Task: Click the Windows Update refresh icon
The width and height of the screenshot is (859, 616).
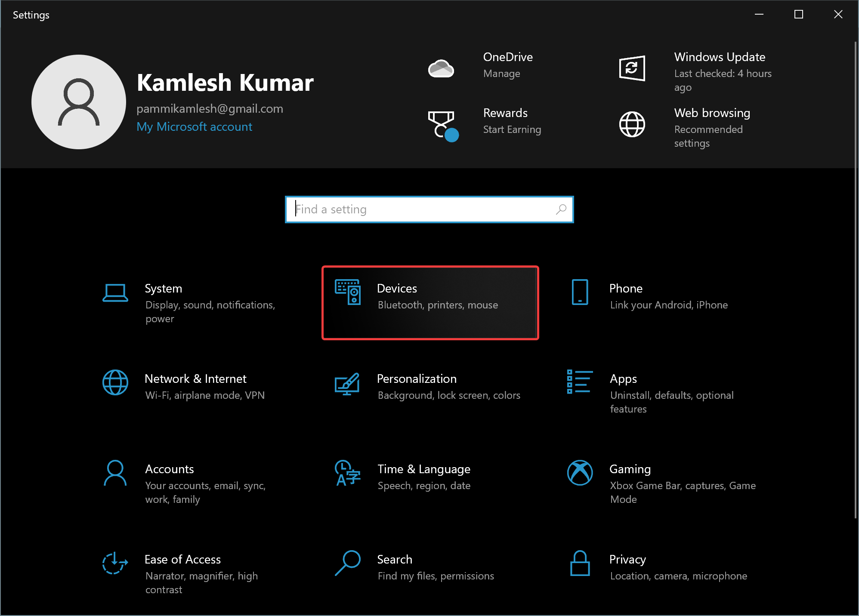Action: coord(632,68)
